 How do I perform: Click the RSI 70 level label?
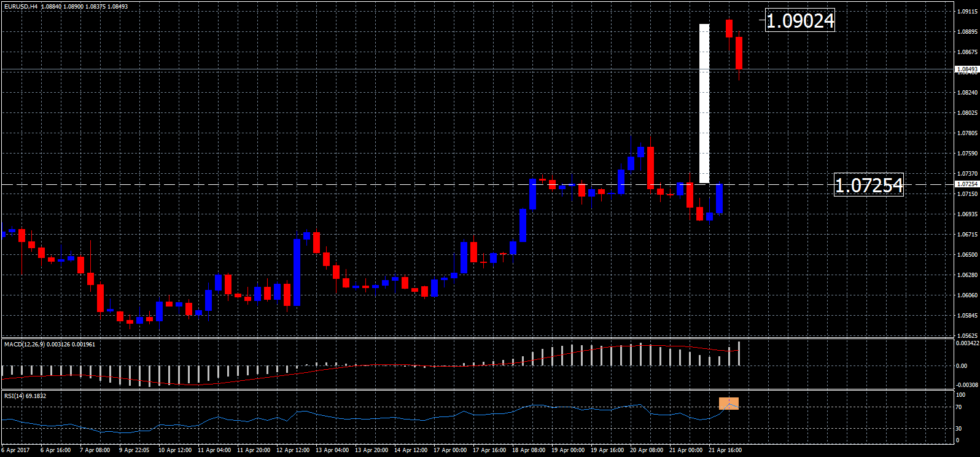(x=959, y=407)
